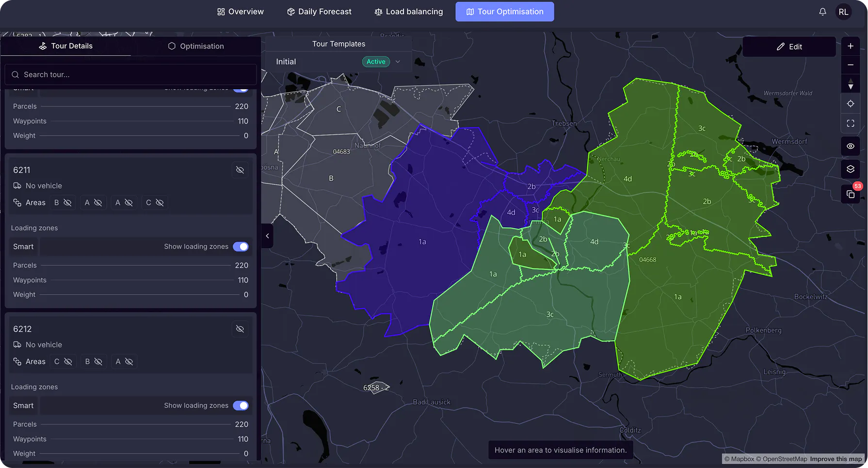Viewport: 868px width, 468px height.
Task: Open the OpenStreetMap attribution link
Action: point(782,459)
